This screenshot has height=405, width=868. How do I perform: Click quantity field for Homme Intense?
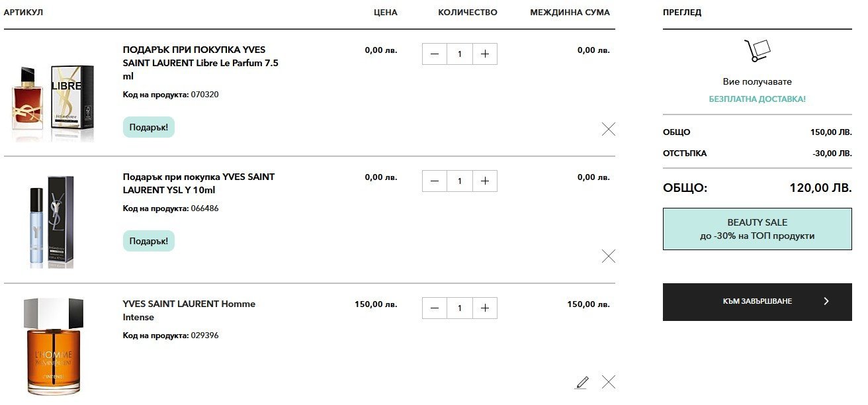[460, 308]
